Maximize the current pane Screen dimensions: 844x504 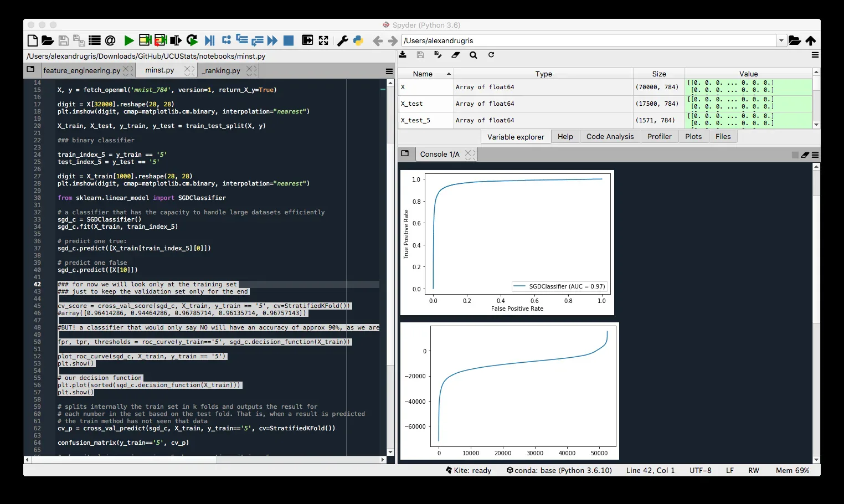307,40
